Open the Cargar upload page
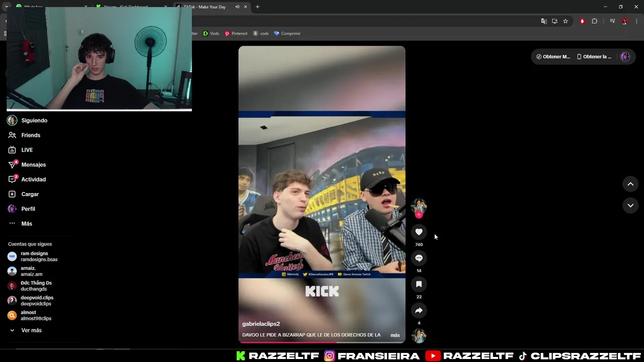The height and width of the screenshot is (362, 644). point(30,194)
